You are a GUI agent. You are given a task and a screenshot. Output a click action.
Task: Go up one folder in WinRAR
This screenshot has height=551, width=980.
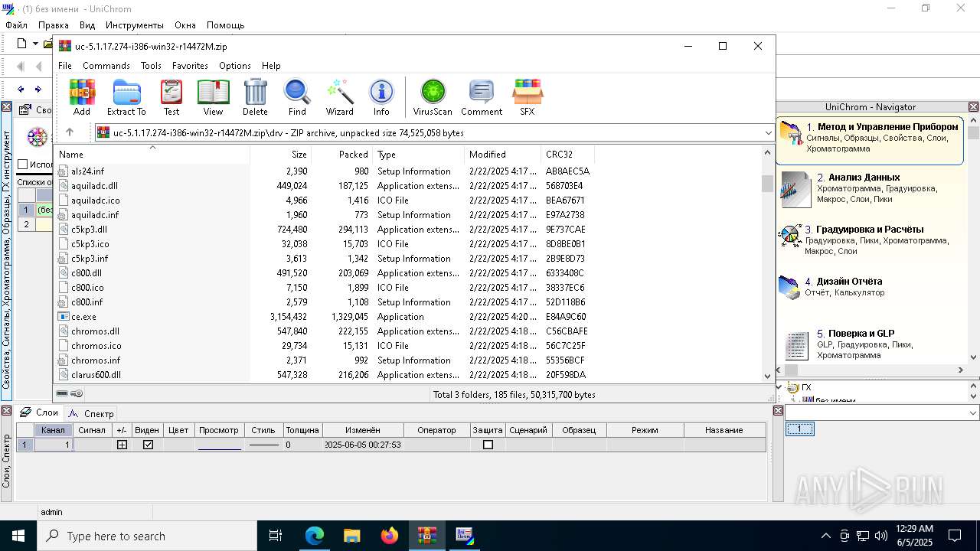[70, 132]
